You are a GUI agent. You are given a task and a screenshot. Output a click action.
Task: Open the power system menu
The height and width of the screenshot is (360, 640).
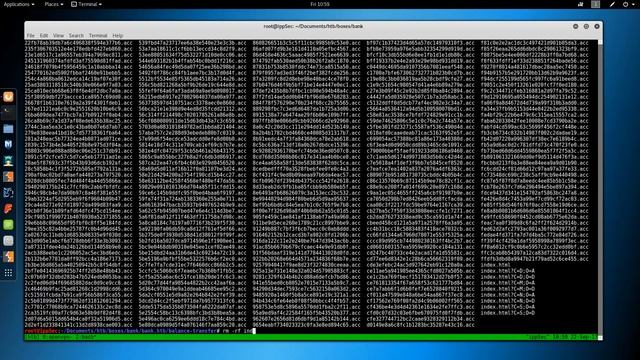(628, 4)
